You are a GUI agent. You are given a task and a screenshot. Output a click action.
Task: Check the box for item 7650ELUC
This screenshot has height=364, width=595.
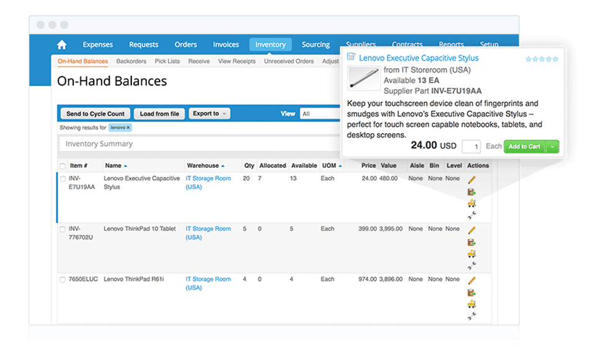63,280
